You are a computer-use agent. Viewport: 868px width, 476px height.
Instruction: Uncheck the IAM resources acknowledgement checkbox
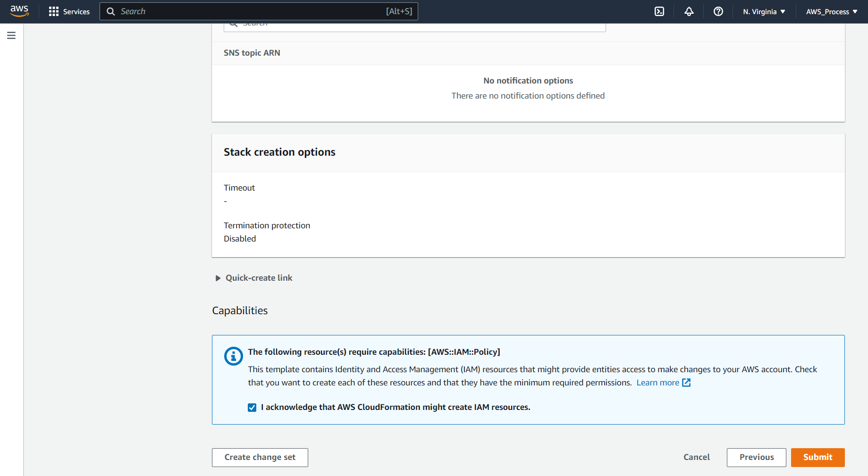point(252,408)
